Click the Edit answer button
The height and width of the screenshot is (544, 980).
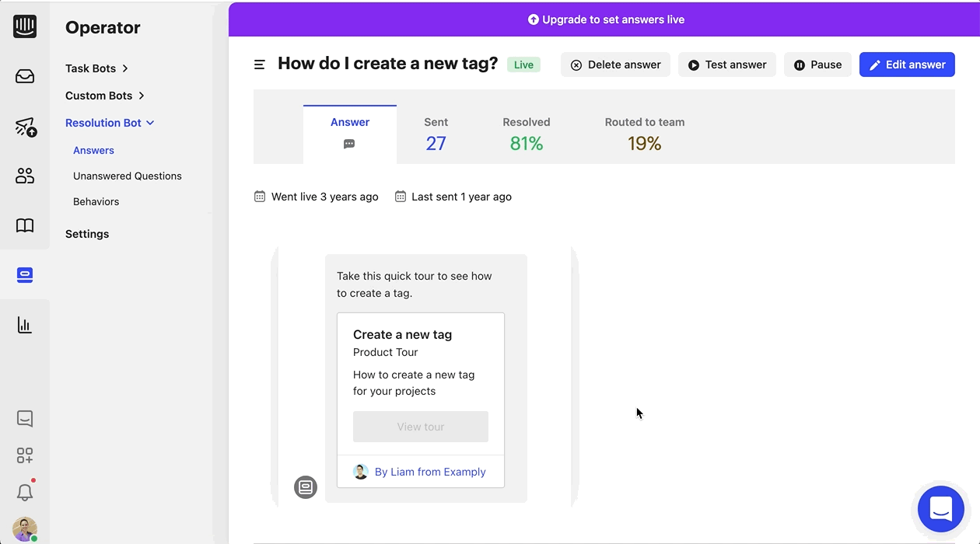click(x=907, y=65)
